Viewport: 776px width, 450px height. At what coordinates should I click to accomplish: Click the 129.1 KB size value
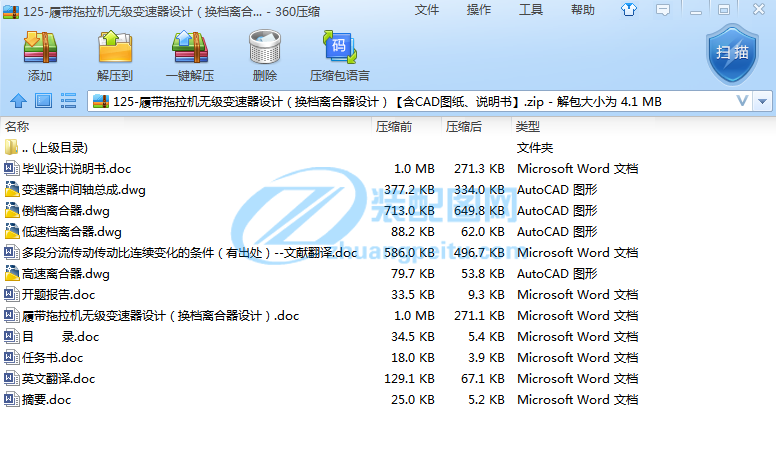[x=409, y=379]
